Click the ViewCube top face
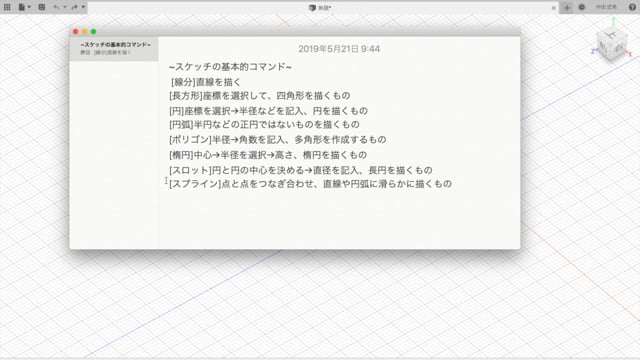The height and width of the screenshot is (360, 640). coord(611,35)
